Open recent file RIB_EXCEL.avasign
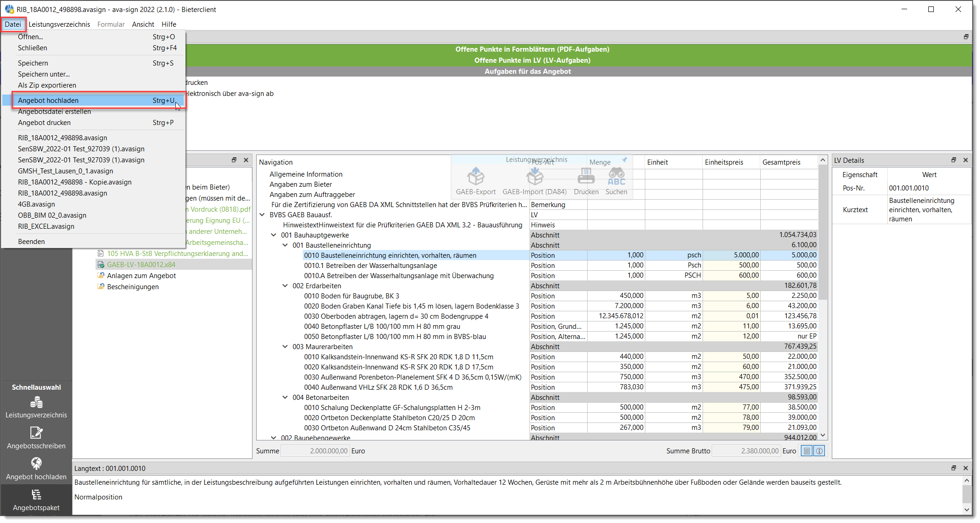This screenshot has width=980, height=523. pos(94,226)
